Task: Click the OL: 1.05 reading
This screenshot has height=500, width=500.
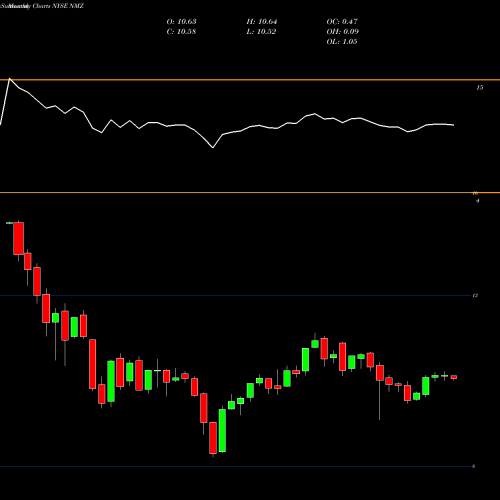Action: 342,42
